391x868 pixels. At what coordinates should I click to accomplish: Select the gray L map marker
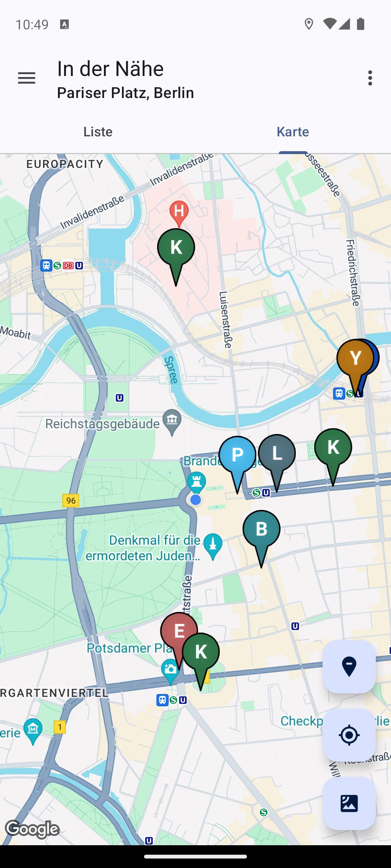[x=277, y=457]
